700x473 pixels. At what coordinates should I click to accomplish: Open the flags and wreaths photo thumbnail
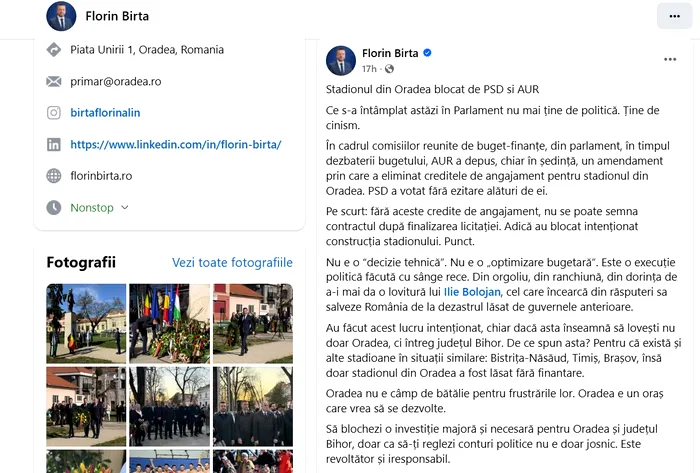pyautogui.click(x=169, y=324)
